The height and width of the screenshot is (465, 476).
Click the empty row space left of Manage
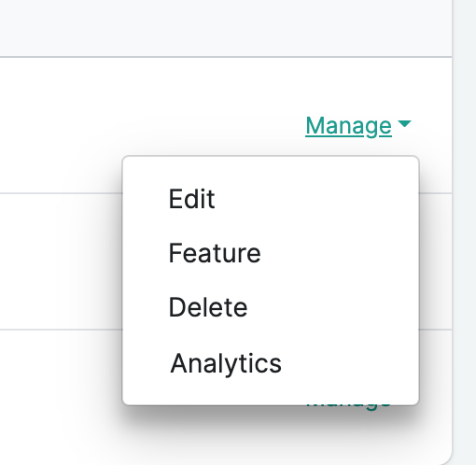pos(149,124)
